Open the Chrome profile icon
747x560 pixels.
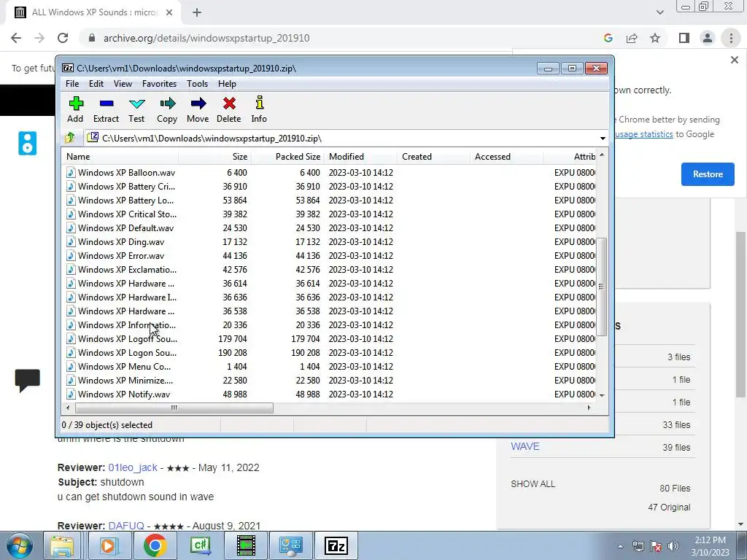coord(708,38)
